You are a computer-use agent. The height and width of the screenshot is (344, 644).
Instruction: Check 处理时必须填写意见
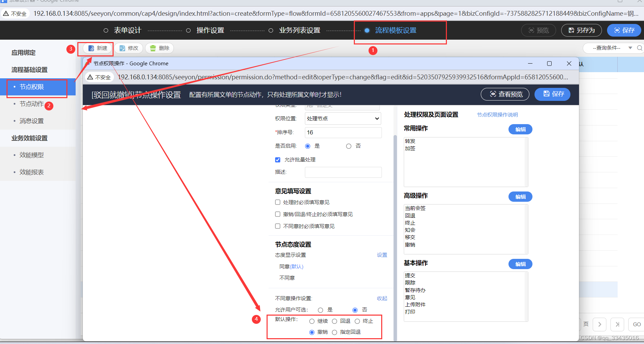click(278, 202)
